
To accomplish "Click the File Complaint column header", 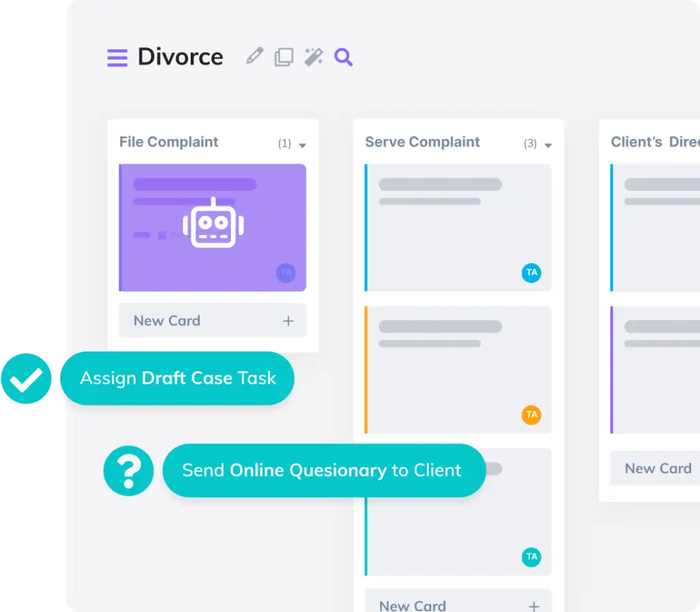I will pyautogui.click(x=169, y=142).
